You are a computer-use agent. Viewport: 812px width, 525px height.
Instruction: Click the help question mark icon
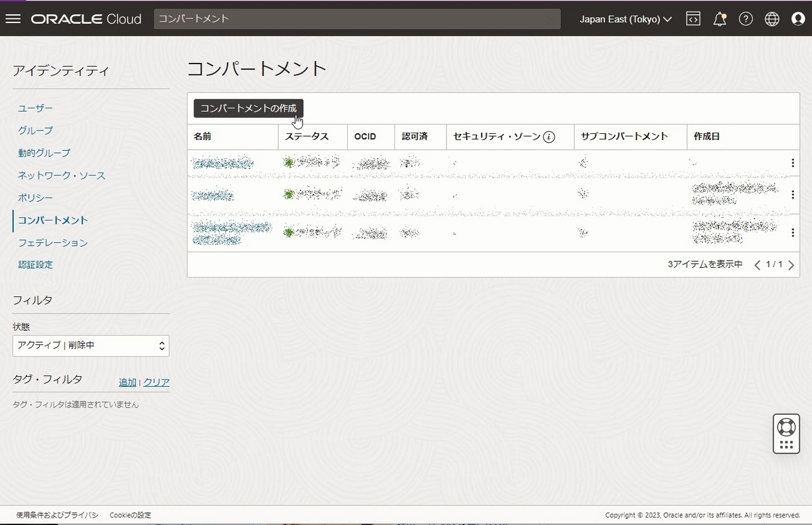pyautogui.click(x=746, y=18)
